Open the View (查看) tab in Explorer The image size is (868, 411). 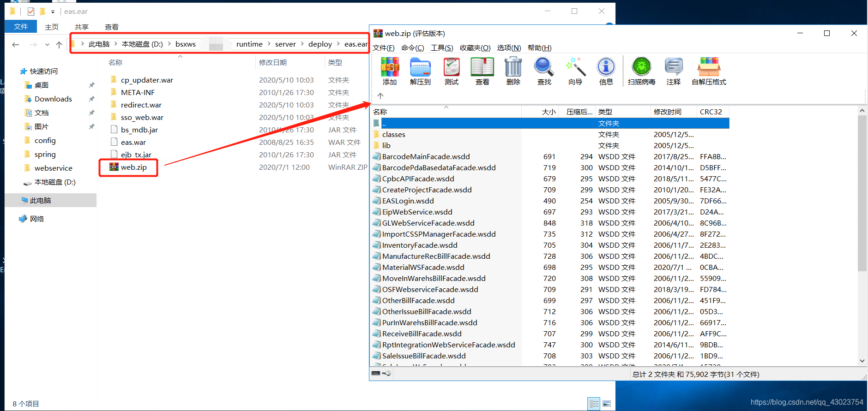click(112, 27)
